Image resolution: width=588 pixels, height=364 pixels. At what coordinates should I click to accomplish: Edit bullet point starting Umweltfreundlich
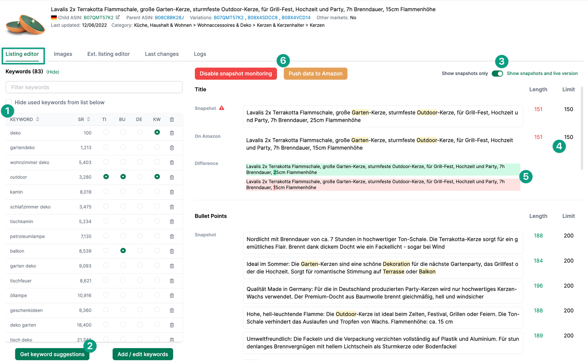(x=383, y=343)
